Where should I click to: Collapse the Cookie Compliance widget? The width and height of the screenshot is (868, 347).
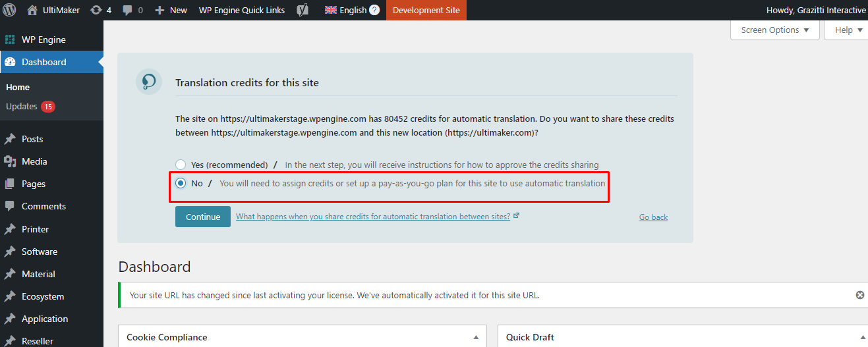click(x=476, y=337)
